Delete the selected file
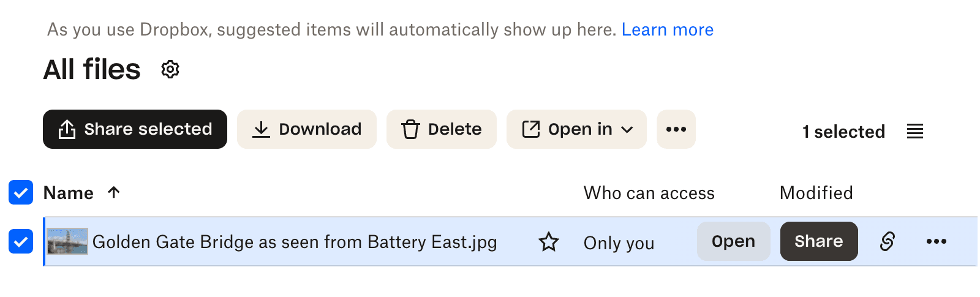The height and width of the screenshot is (297, 980). [x=441, y=129]
